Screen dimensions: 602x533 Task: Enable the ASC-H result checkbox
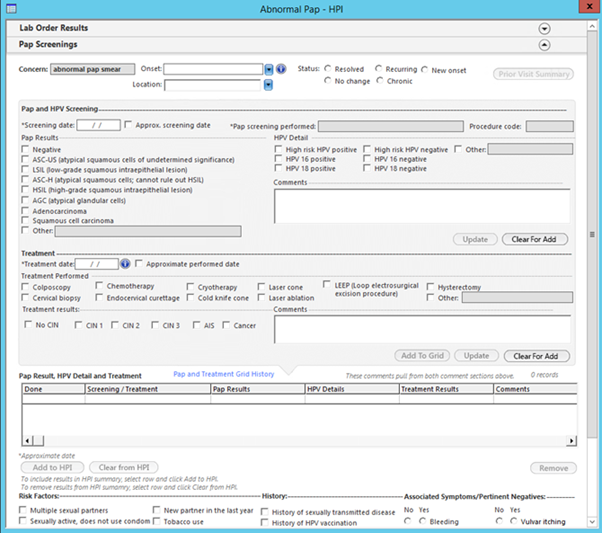(25, 179)
